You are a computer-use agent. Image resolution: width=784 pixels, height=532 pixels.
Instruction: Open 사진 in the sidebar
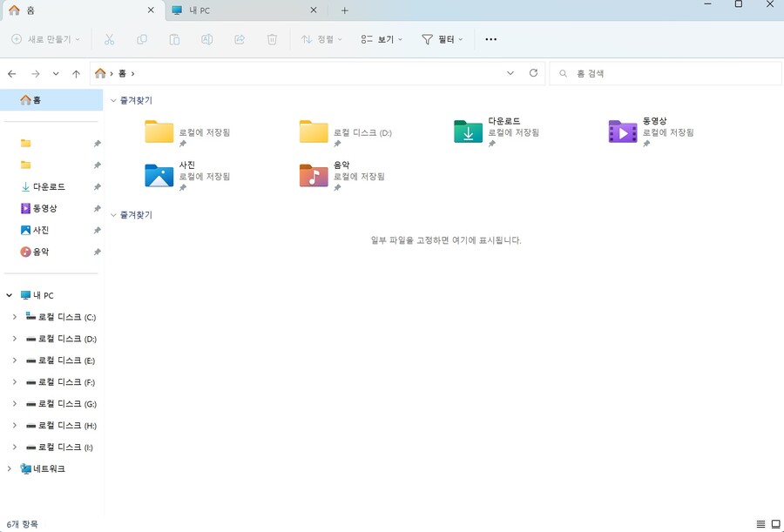pos(40,230)
